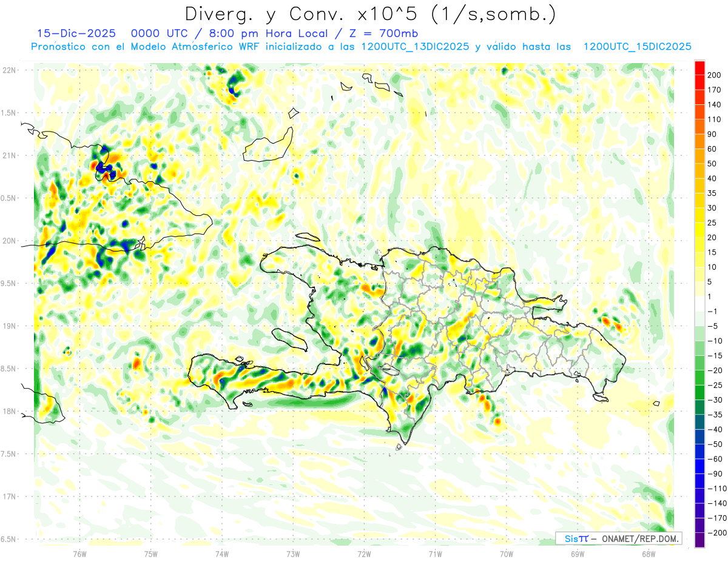This screenshot has height=562, width=728.
Task: Click the '70W' longitude label
Action: click(x=507, y=553)
